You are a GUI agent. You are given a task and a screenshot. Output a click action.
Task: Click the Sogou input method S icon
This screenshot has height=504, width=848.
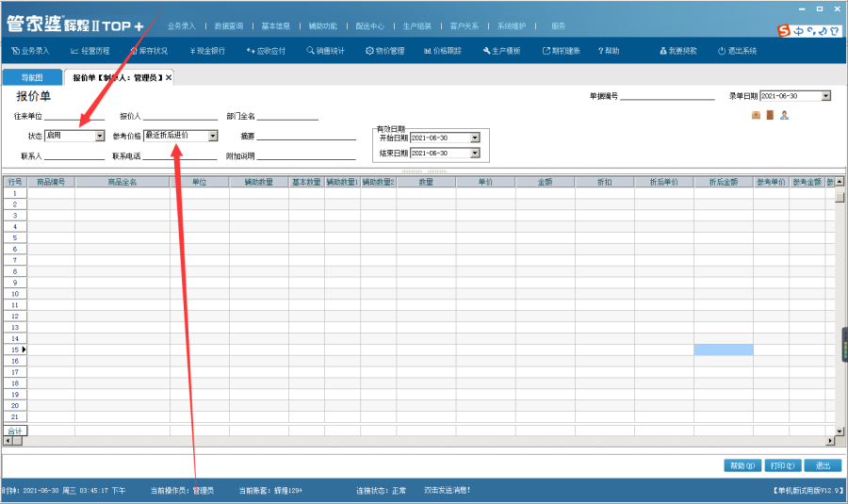[783, 31]
